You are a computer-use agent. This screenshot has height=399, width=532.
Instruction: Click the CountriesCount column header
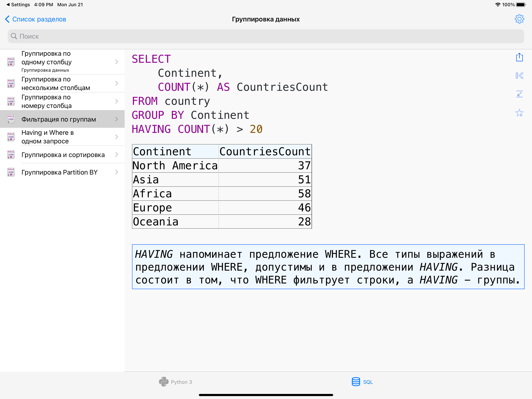pos(265,152)
